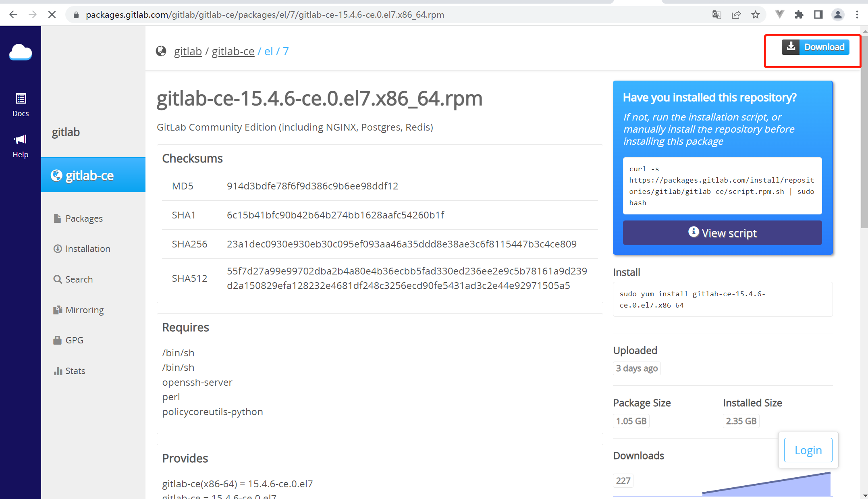Click the gitlab-ce breadcrumb link
The image size is (868, 499).
click(233, 51)
